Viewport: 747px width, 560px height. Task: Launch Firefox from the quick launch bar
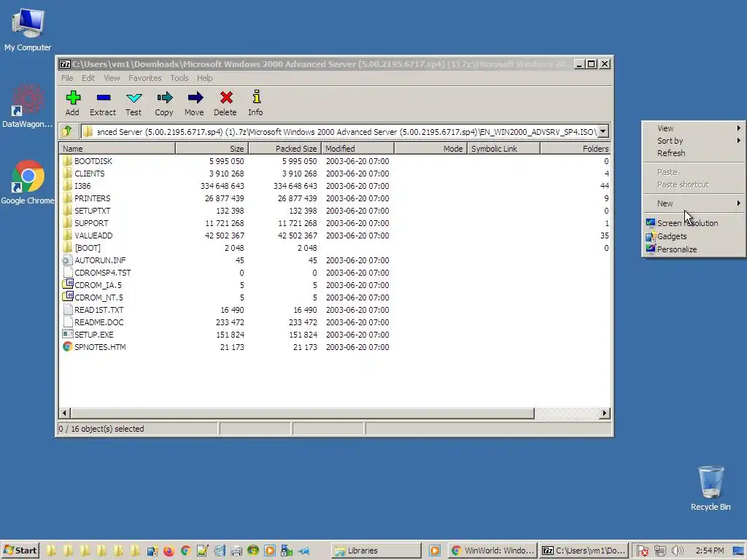[x=169, y=551]
